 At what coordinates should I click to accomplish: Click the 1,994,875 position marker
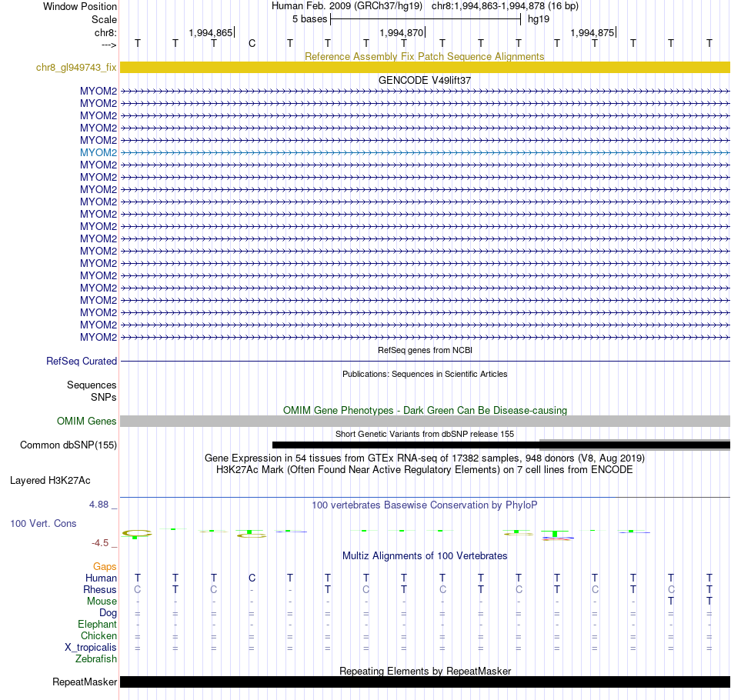592,32
